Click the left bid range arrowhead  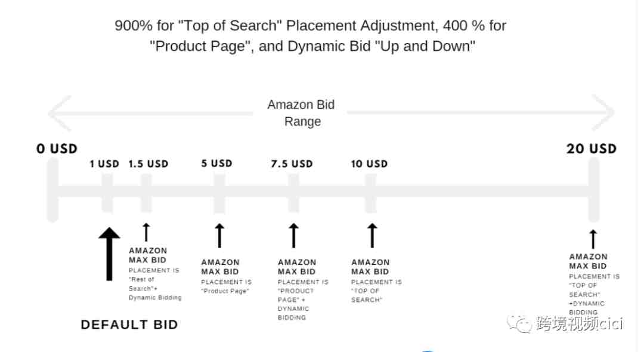click(x=60, y=113)
